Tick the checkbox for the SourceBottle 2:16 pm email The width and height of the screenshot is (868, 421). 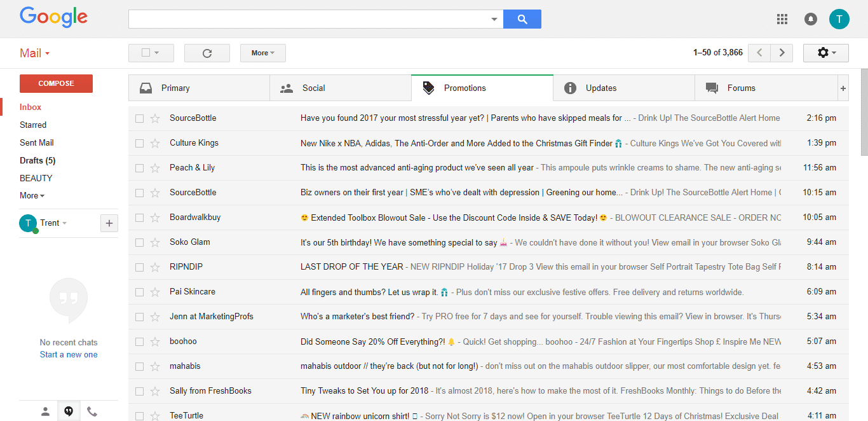point(139,118)
